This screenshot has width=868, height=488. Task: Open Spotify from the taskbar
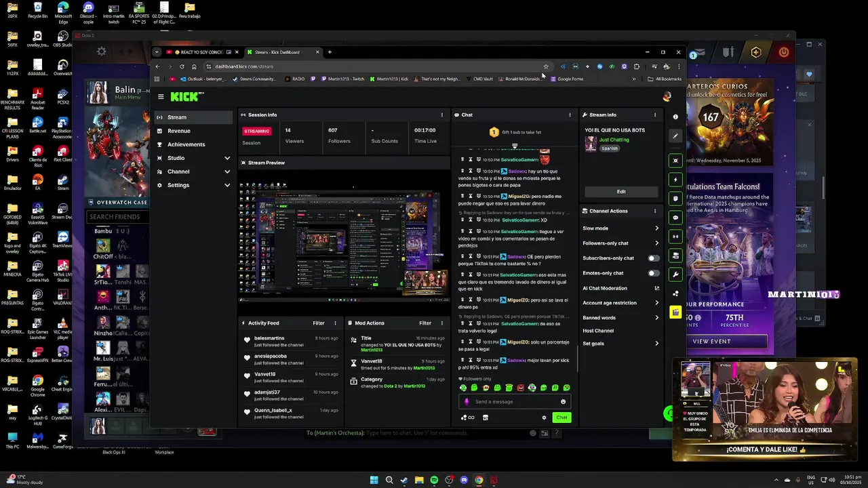(434, 481)
